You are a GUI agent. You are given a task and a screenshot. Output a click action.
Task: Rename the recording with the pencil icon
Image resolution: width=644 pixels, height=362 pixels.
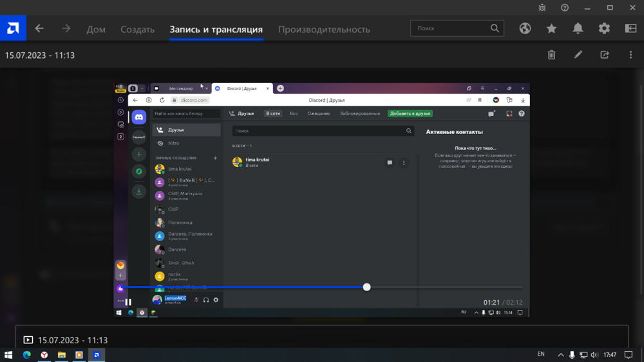pyautogui.click(x=578, y=55)
